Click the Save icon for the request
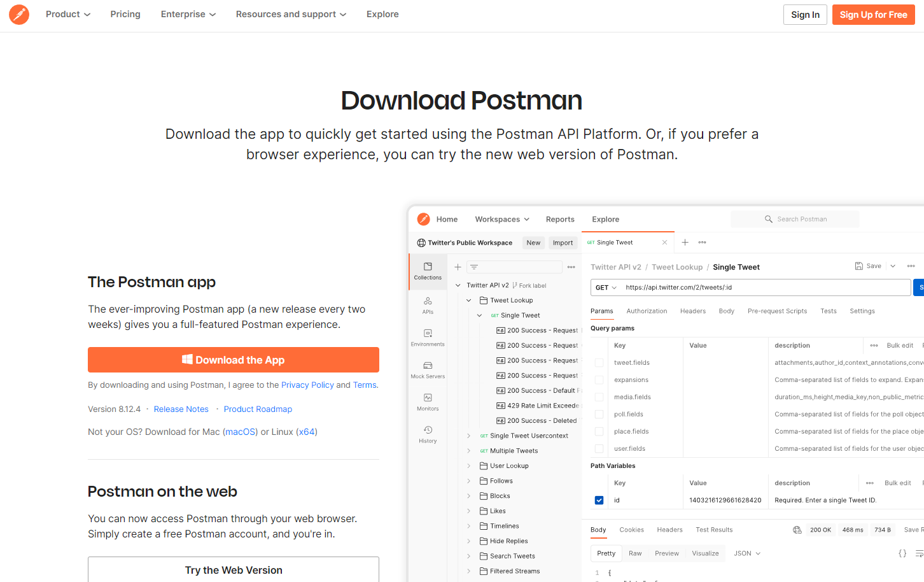The width and height of the screenshot is (924, 582). click(x=859, y=266)
